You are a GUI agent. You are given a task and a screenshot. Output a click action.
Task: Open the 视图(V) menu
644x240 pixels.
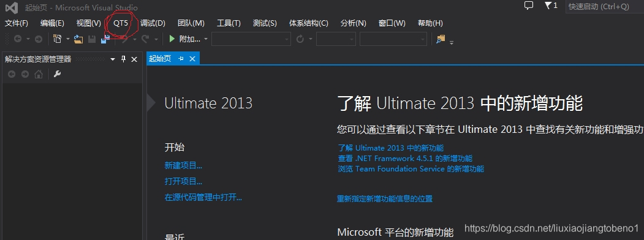tap(88, 23)
